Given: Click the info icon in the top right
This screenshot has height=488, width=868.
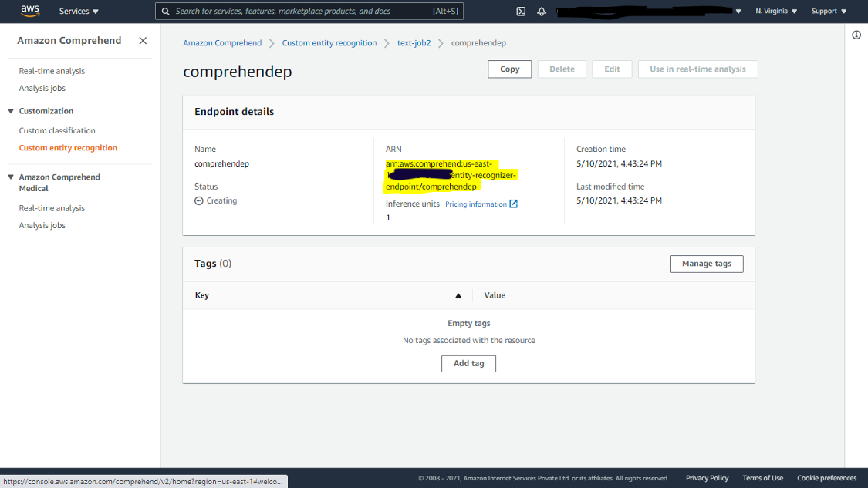Looking at the screenshot, I should [x=856, y=35].
